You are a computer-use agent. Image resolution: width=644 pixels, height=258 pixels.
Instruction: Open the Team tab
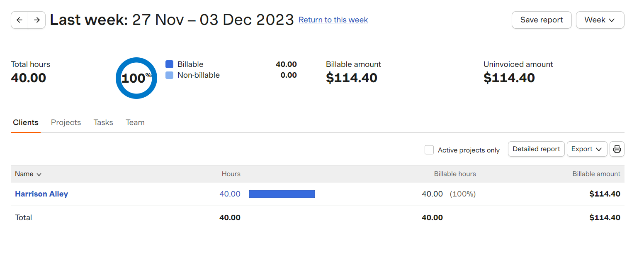[135, 123]
